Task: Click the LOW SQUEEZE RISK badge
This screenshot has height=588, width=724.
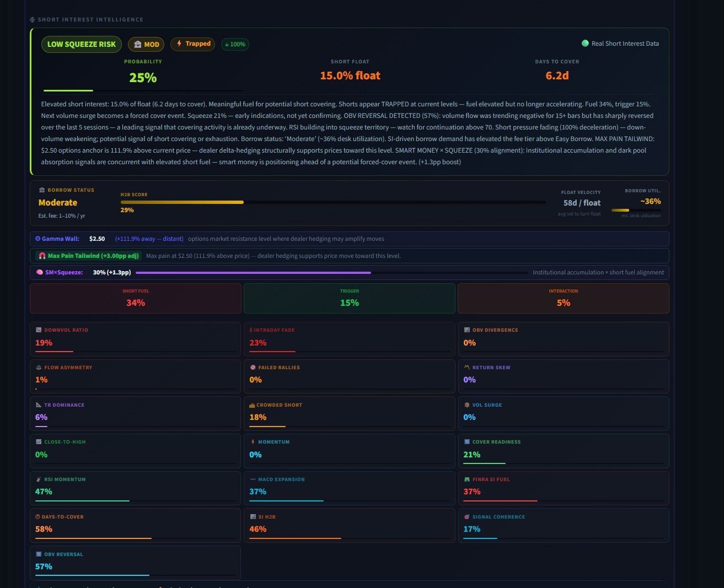Action: 81,44
